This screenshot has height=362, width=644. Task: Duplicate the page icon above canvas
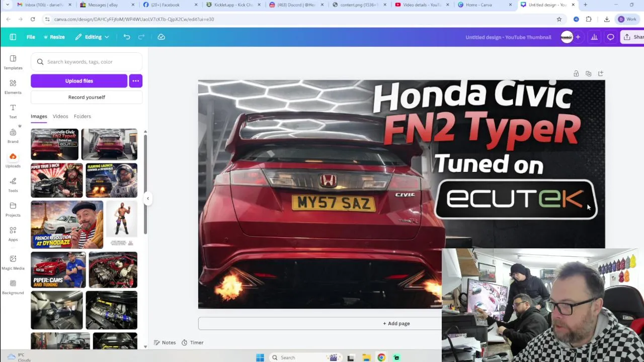tap(589, 74)
